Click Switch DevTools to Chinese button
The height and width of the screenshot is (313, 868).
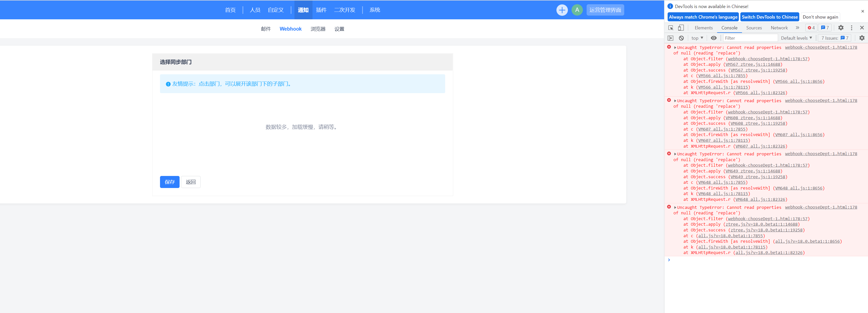tap(770, 17)
